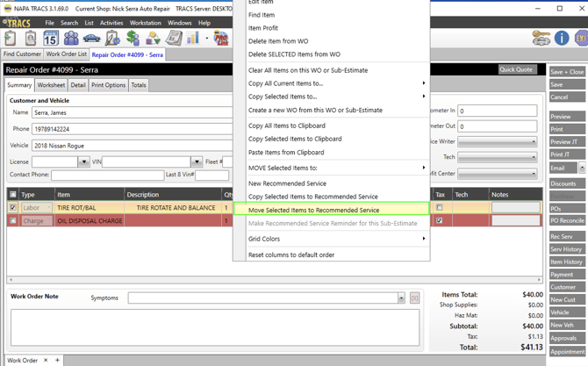Switch to the Print Options tab
This screenshot has height=366, width=588.
point(108,85)
